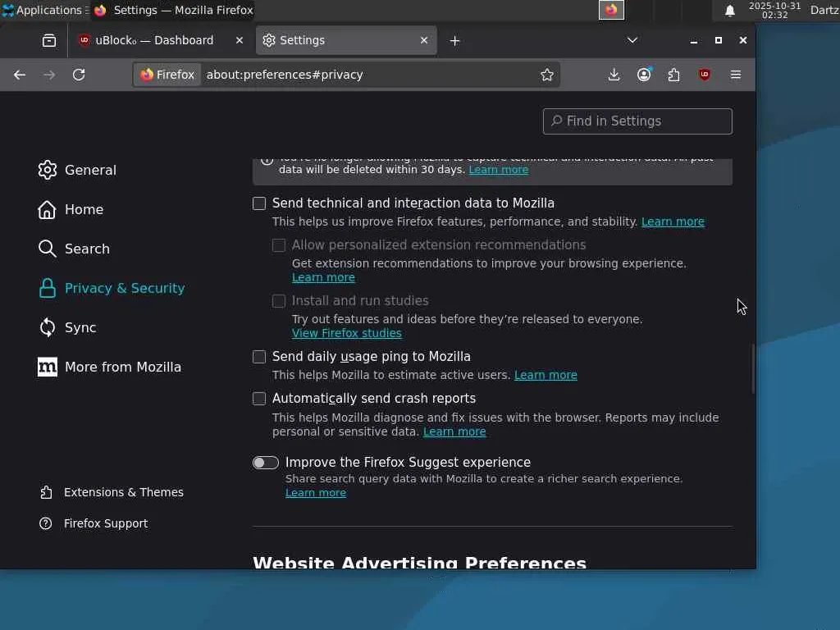Open Learn more for daily usage ping
Screen dimensions: 840x630
[546, 375]
